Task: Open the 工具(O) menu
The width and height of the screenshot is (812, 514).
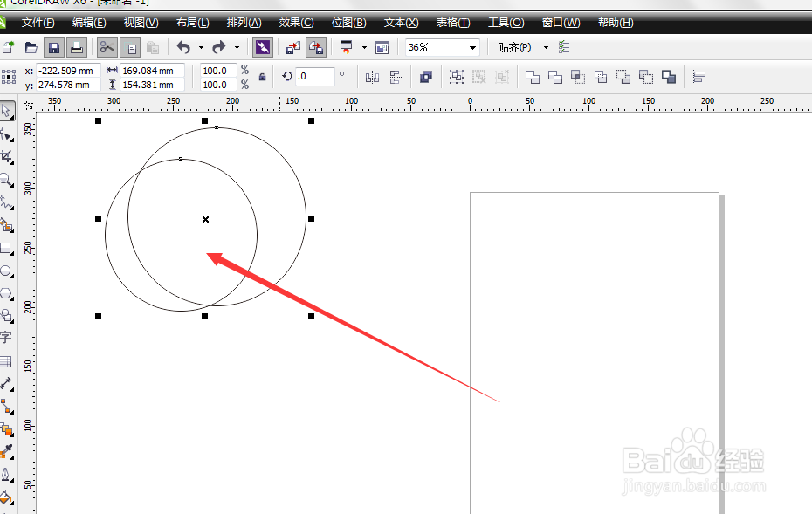Action: pyautogui.click(x=506, y=23)
